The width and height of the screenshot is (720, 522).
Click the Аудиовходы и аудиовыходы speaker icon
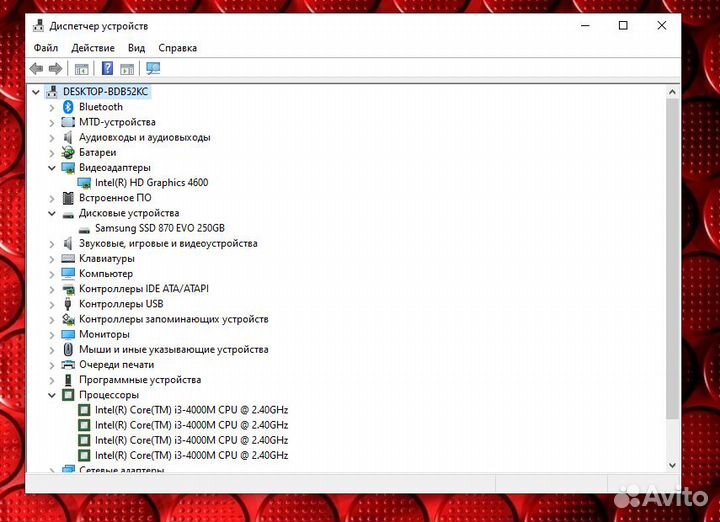(x=68, y=137)
